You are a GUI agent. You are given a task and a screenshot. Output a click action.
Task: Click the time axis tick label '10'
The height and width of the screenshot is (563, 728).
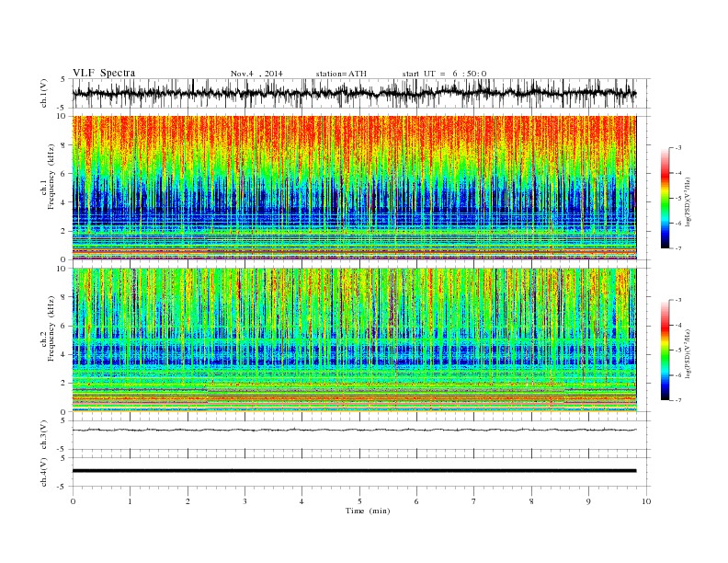coord(646,501)
